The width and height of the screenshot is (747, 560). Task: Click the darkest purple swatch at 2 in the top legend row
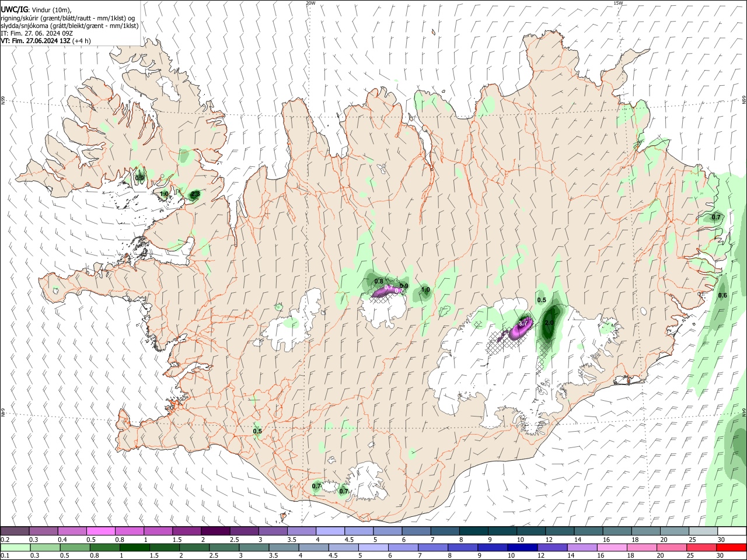215,531
